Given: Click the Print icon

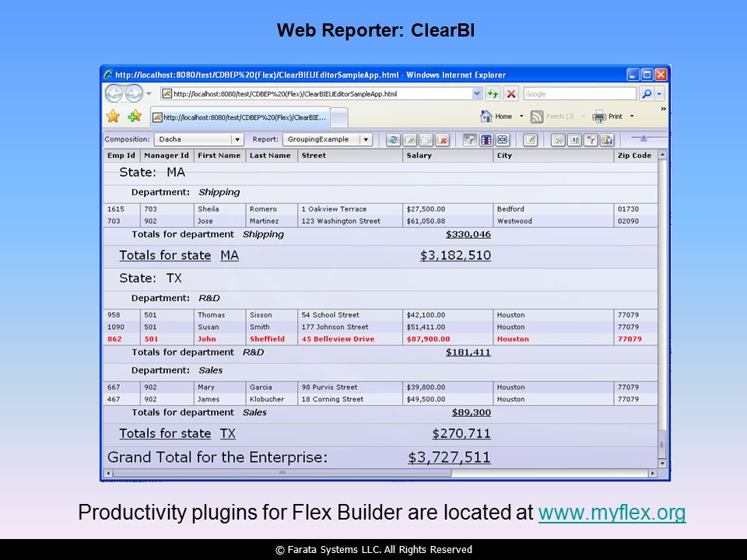Looking at the screenshot, I should 599,117.
